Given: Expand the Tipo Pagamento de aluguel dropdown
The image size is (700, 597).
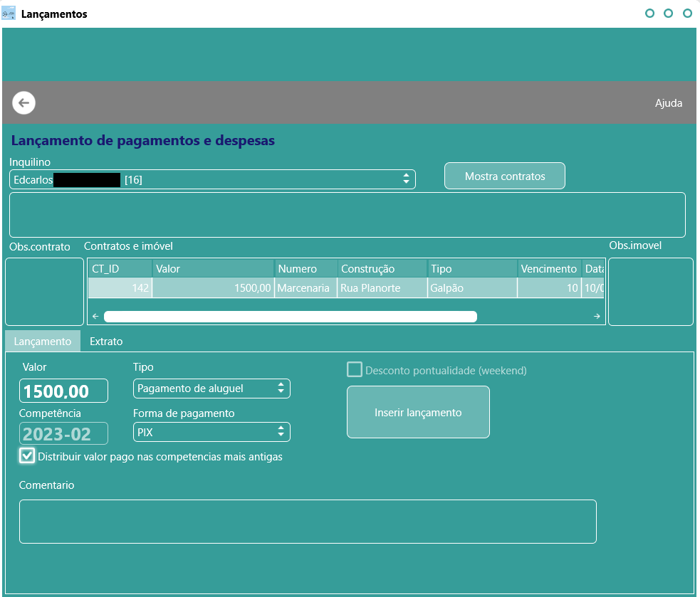Looking at the screenshot, I should click(211, 389).
